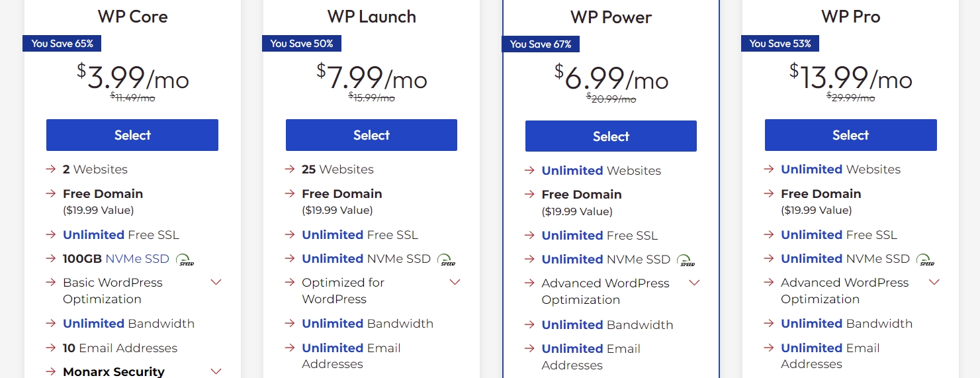Click the speed icon in WP Power plan
Viewport: 980px width, 378px height.
click(687, 260)
